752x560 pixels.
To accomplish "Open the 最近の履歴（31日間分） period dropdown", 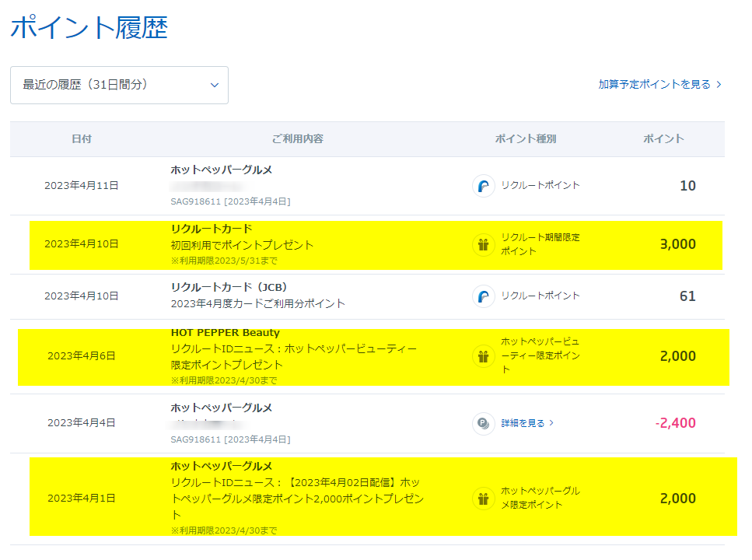I will [119, 85].
